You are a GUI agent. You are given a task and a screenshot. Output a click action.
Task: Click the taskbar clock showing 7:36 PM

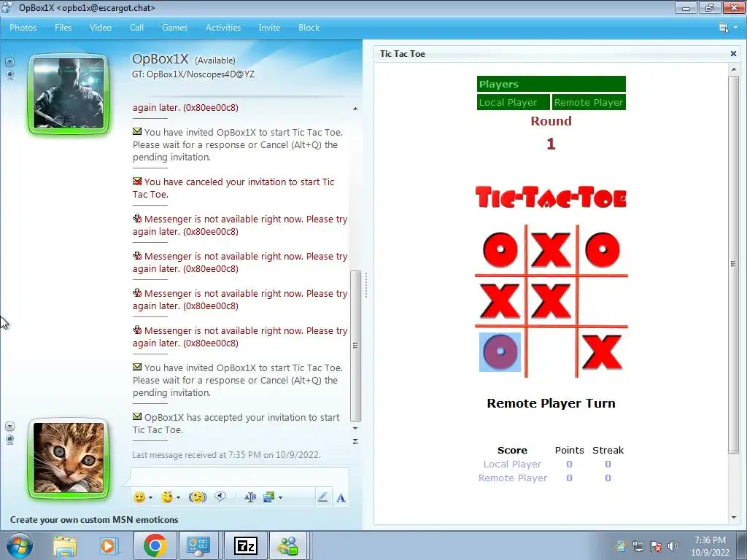[x=710, y=546]
